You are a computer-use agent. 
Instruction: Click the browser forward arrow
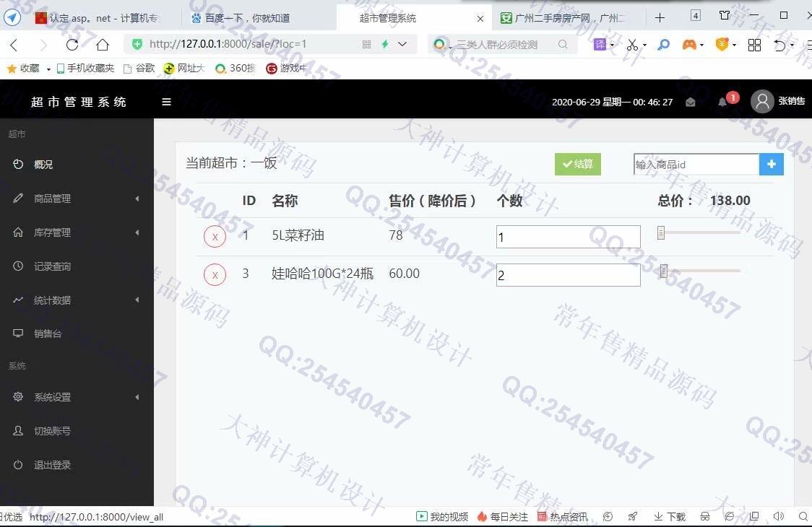pos(43,45)
